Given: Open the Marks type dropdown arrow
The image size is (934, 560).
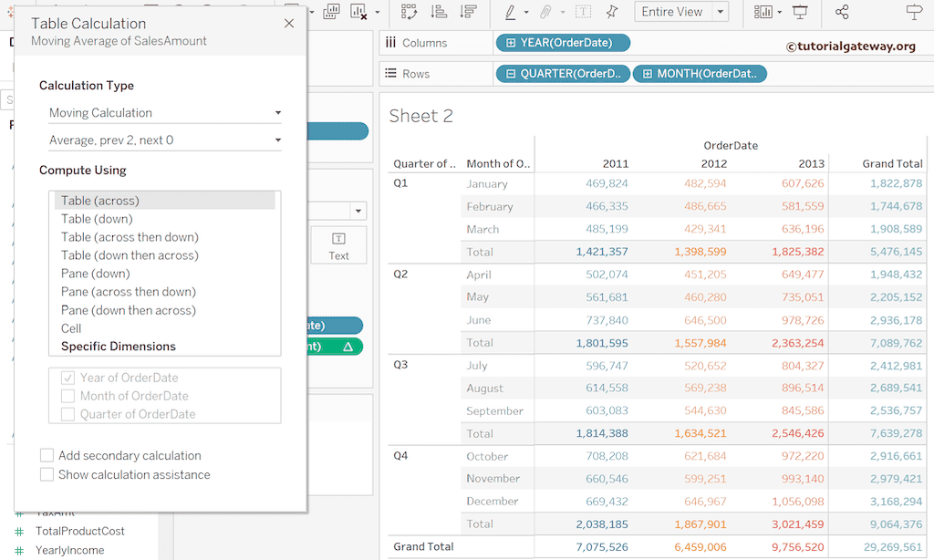Looking at the screenshot, I should point(358,211).
